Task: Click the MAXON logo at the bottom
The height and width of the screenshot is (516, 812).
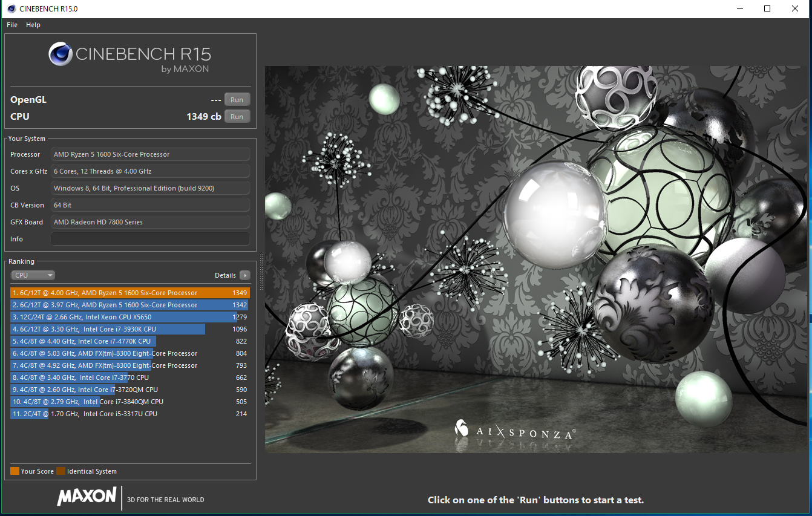Action: [x=87, y=496]
